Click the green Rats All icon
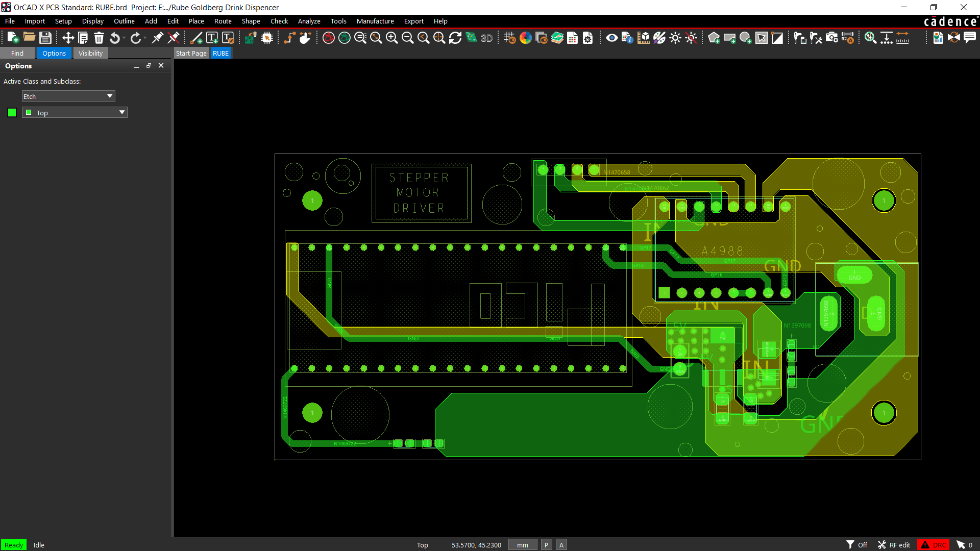Screen dimensions: 980x551 (x=345, y=38)
